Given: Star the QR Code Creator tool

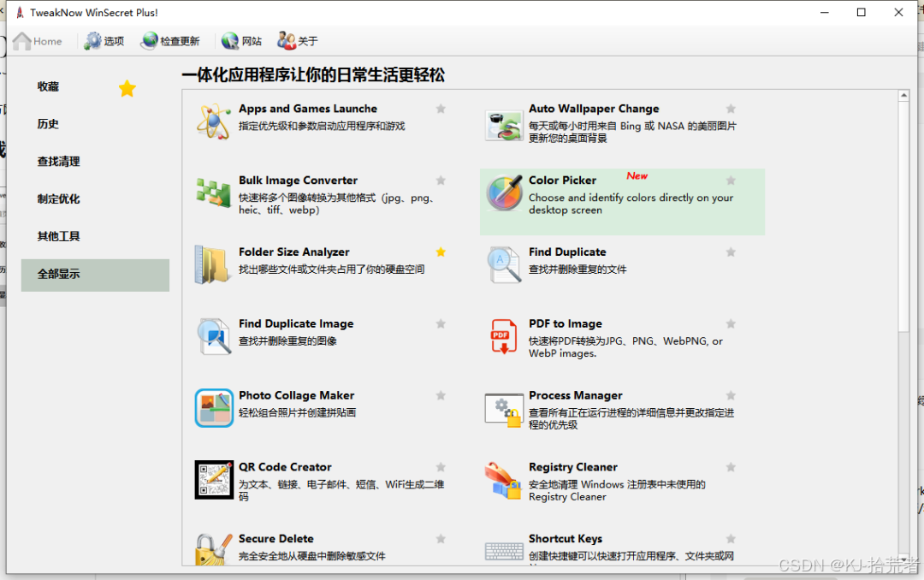Looking at the screenshot, I should [441, 467].
